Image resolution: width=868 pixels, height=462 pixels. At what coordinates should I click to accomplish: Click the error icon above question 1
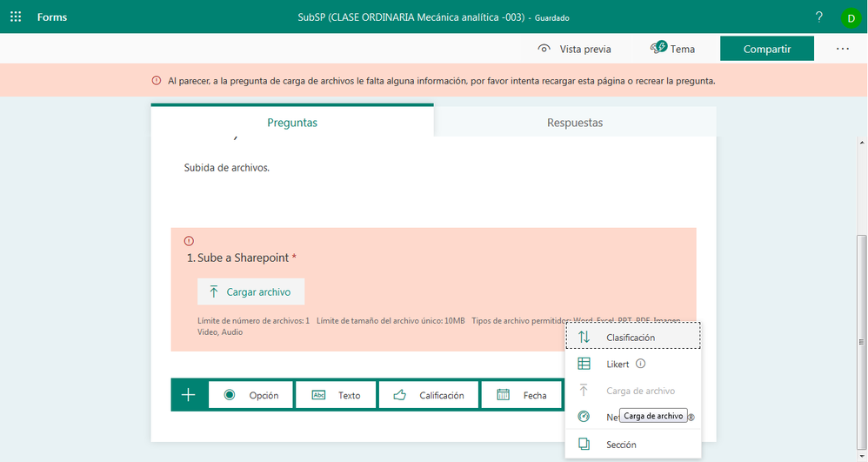[189, 241]
